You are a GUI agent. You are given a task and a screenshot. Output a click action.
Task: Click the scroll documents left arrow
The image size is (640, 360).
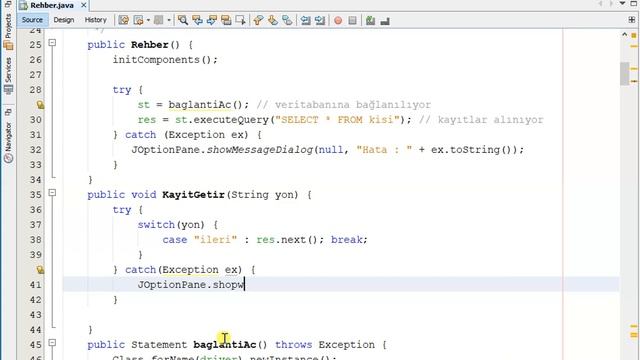tap(600, 4)
